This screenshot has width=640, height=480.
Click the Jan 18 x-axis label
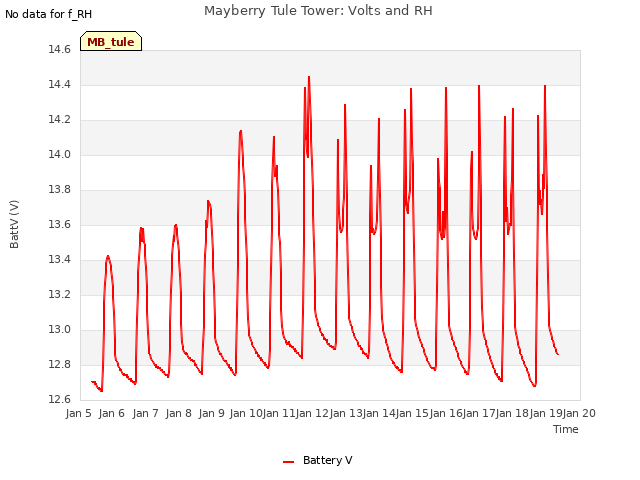click(x=512, y=413)
